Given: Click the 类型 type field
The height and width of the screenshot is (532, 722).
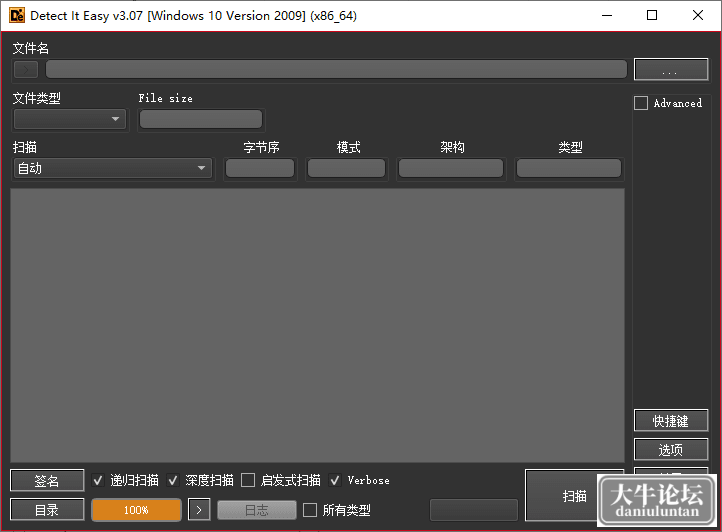Looking at the screenshot, I should click(x=569, y=168).
